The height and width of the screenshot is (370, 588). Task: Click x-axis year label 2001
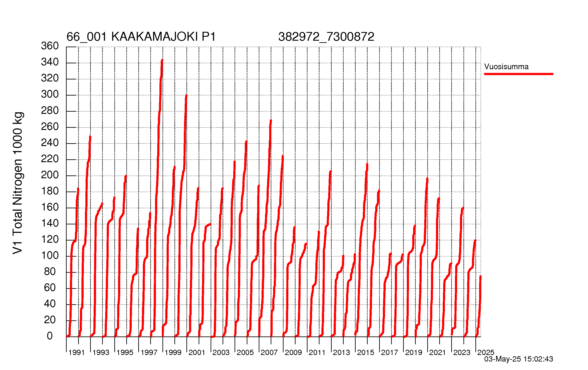point(197,352)
